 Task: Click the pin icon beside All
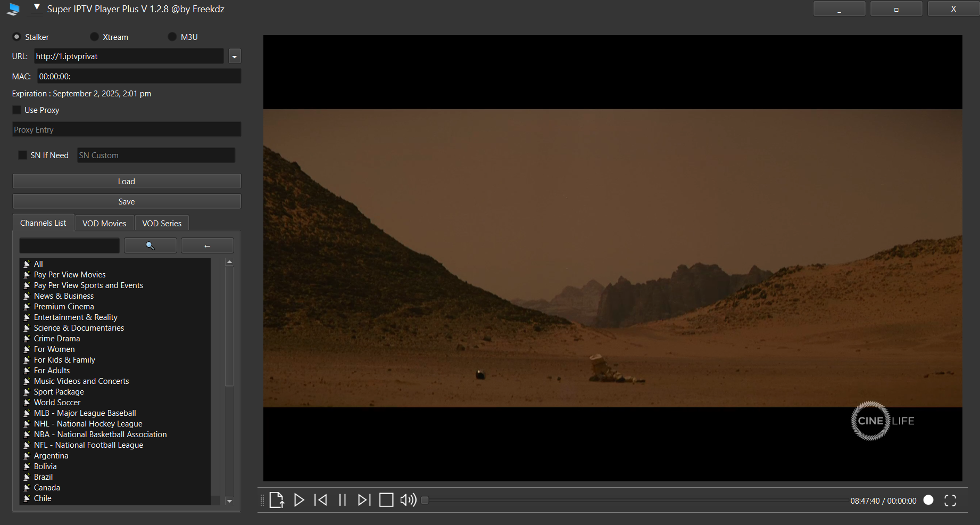[27, 264]
